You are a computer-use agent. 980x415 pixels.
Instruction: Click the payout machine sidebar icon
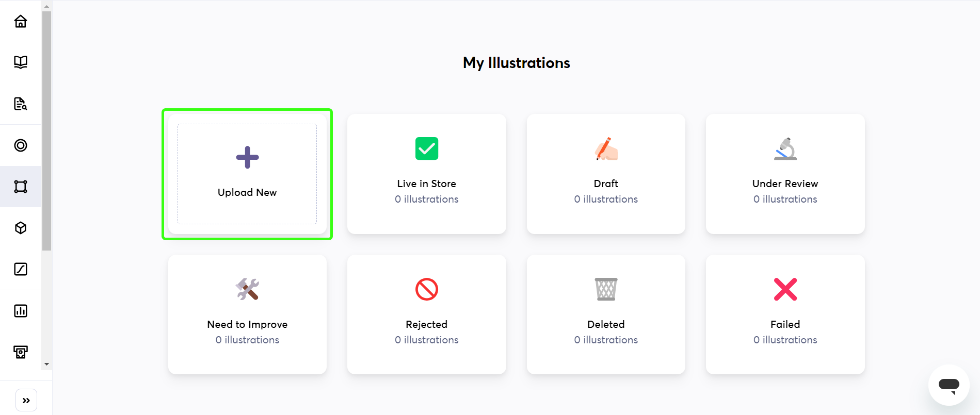21,352
